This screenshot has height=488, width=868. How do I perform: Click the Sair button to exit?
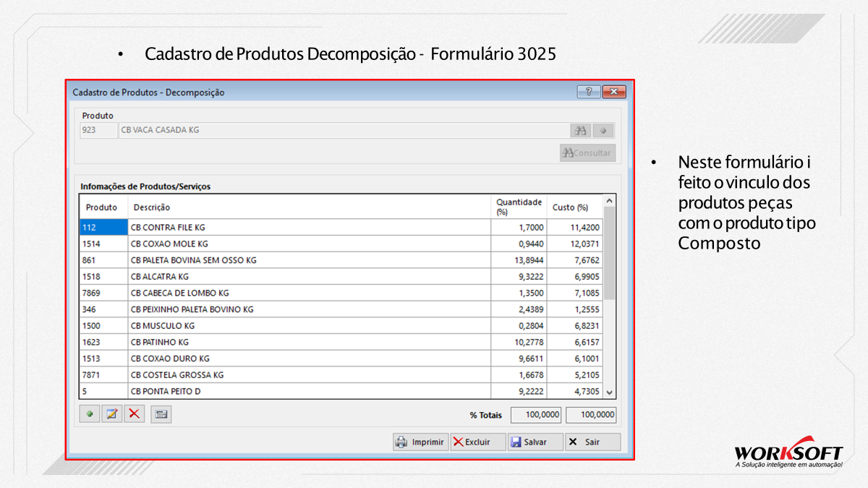592,442
